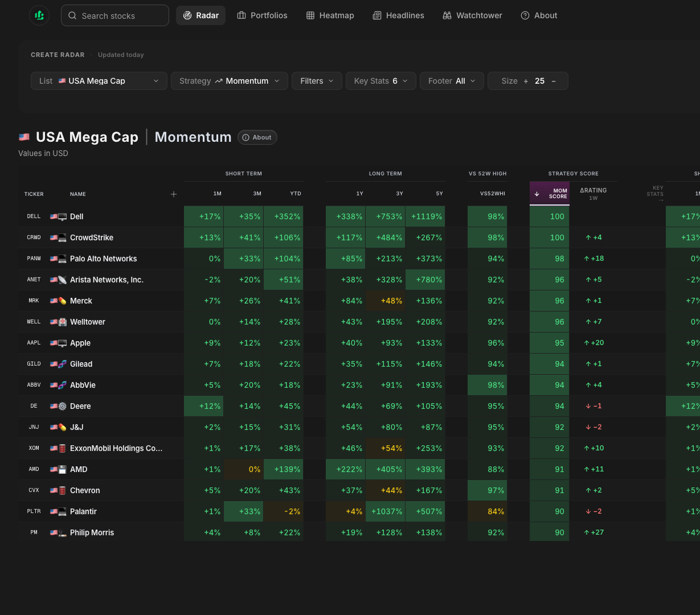Click Apple's +20 rating change
Viewport: 700px width, 615px height.
click(x=593, y=343)
